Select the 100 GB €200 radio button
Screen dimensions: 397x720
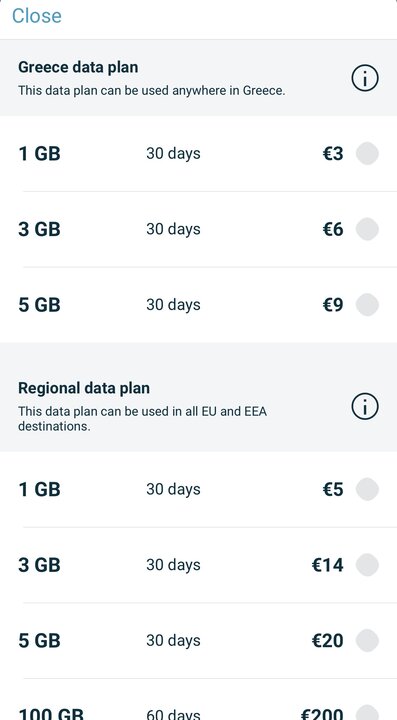click(x=367, y=713)
